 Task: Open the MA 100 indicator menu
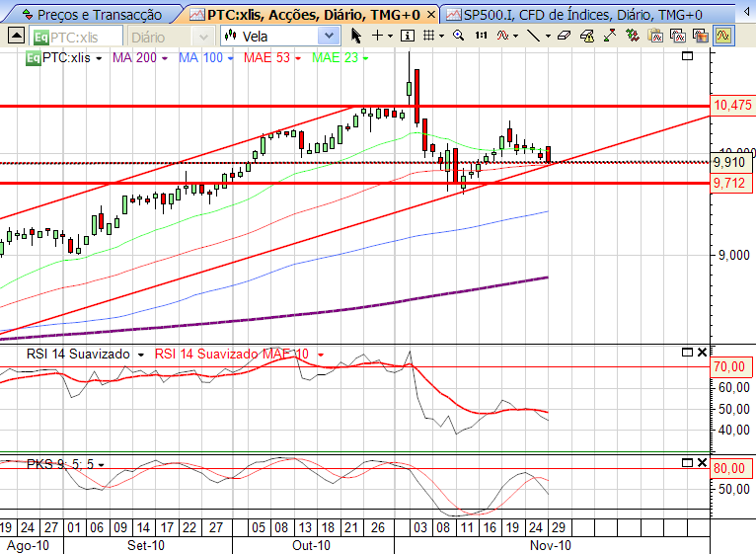point(230,58)
